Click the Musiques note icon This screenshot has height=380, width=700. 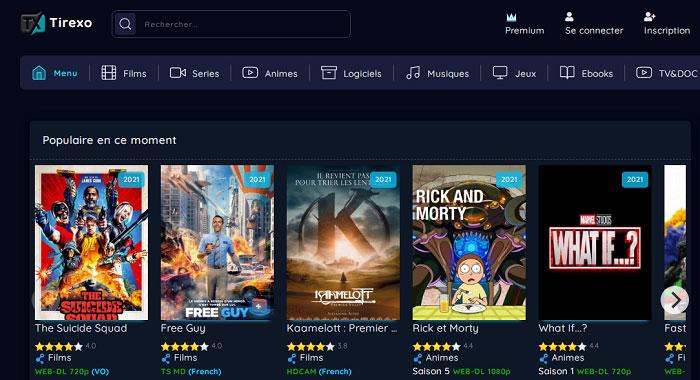(x=413, y=73)
